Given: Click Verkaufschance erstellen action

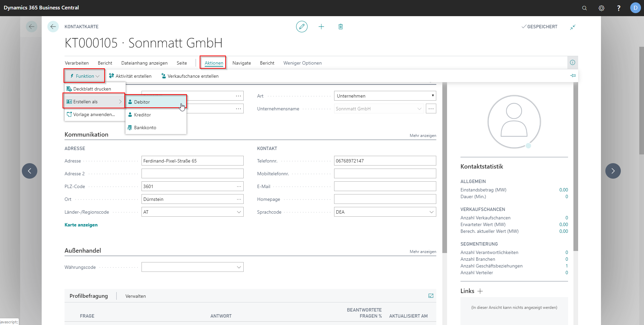Looking at the screenshot, I should point(190,76).
